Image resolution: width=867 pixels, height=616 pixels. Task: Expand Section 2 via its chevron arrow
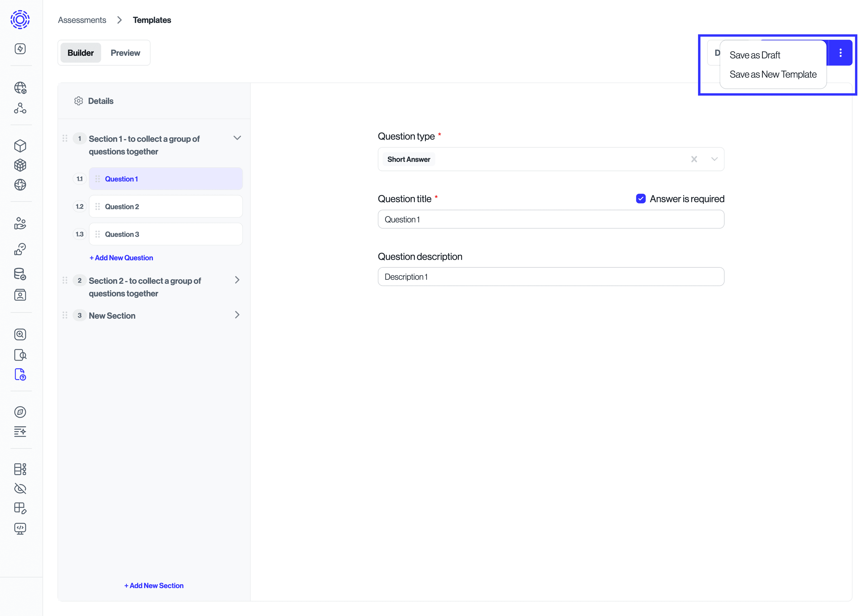[237, 280]
